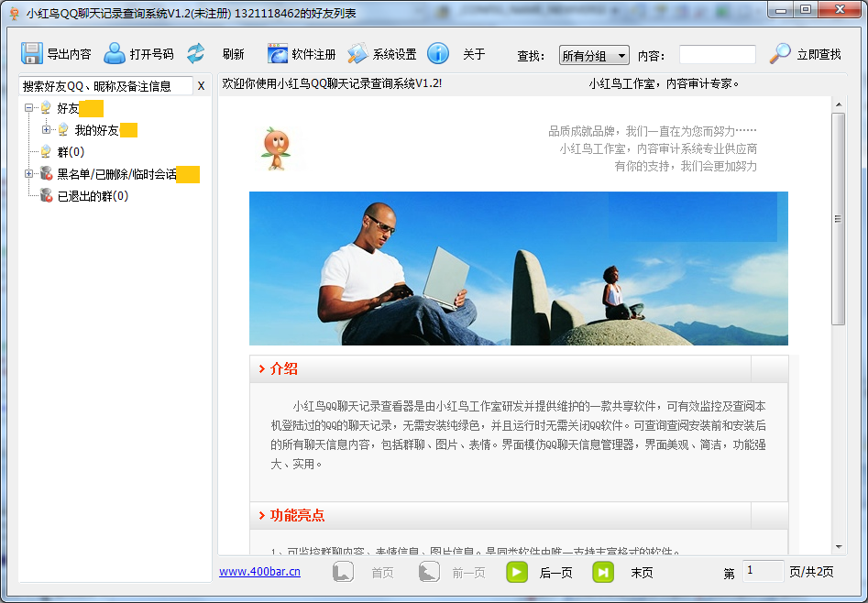Click the 软件注册 toolbar label

click(313, 54)
